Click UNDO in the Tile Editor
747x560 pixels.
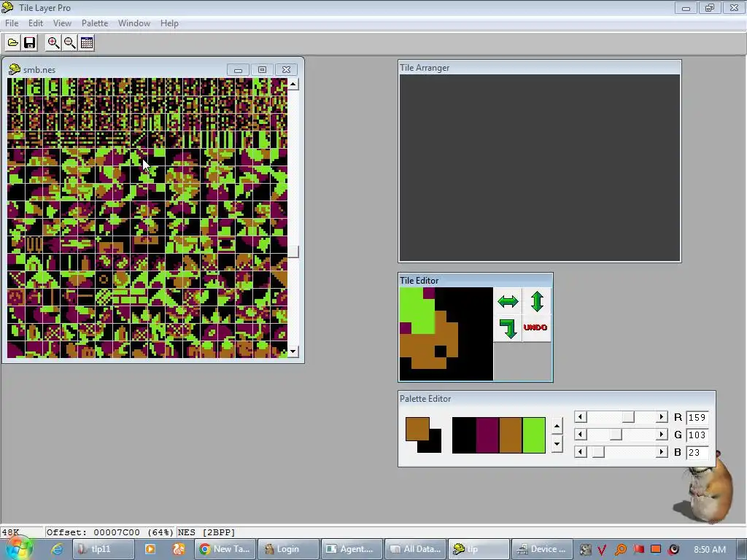pyautogui.click(x=535, y=327)
